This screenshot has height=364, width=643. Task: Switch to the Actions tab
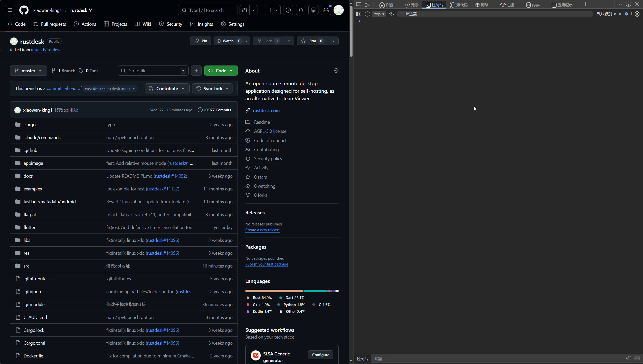pos(85,24)
